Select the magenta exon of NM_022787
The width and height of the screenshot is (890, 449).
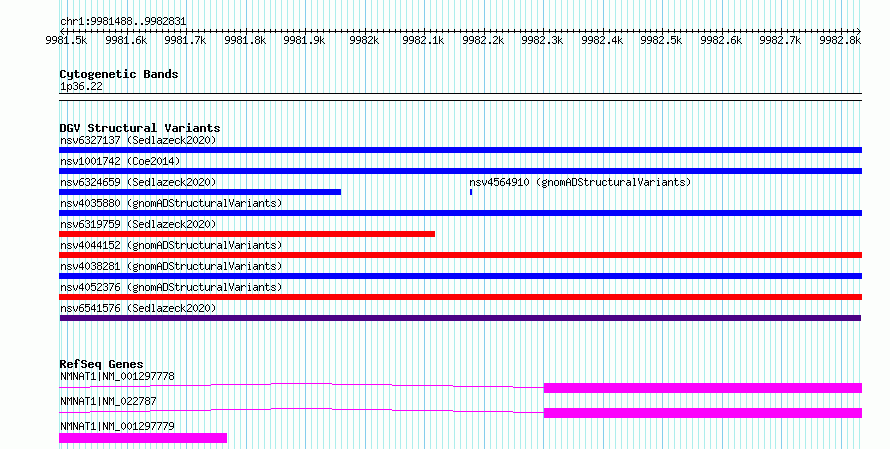click(703, 413)
